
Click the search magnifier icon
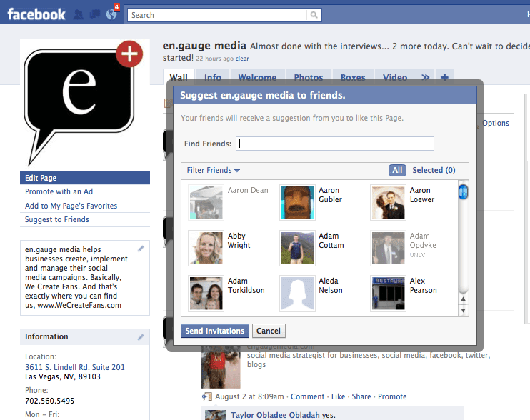click(314, 15)
